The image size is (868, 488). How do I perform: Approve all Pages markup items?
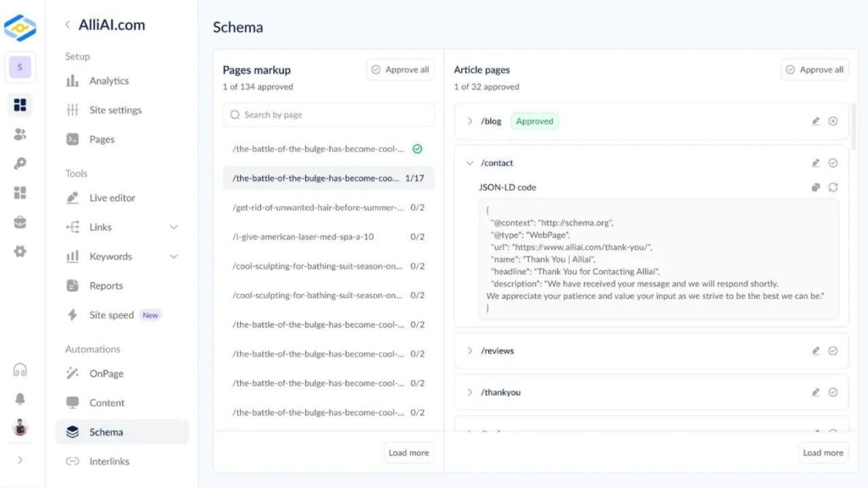[400, 69]
